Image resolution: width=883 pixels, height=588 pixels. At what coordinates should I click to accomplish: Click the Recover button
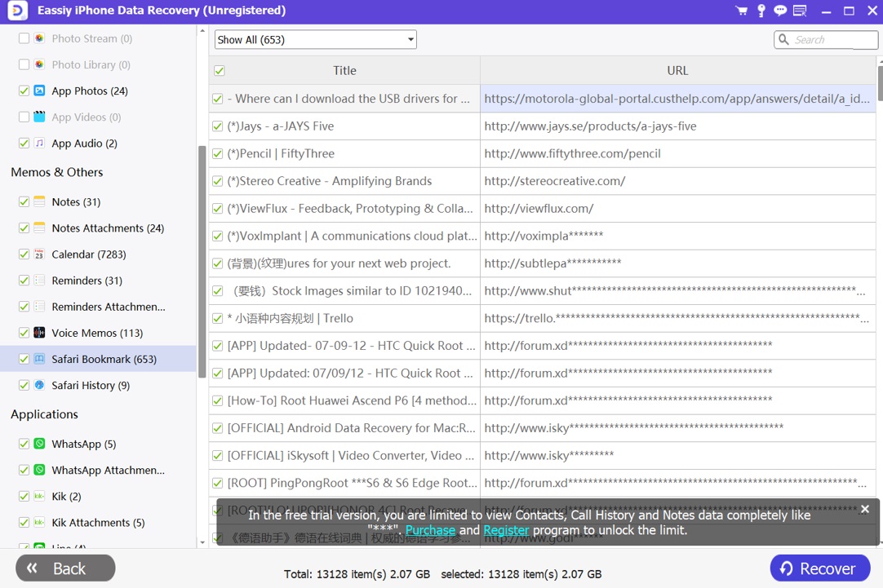pyautogui.click(x=819, y=568)
